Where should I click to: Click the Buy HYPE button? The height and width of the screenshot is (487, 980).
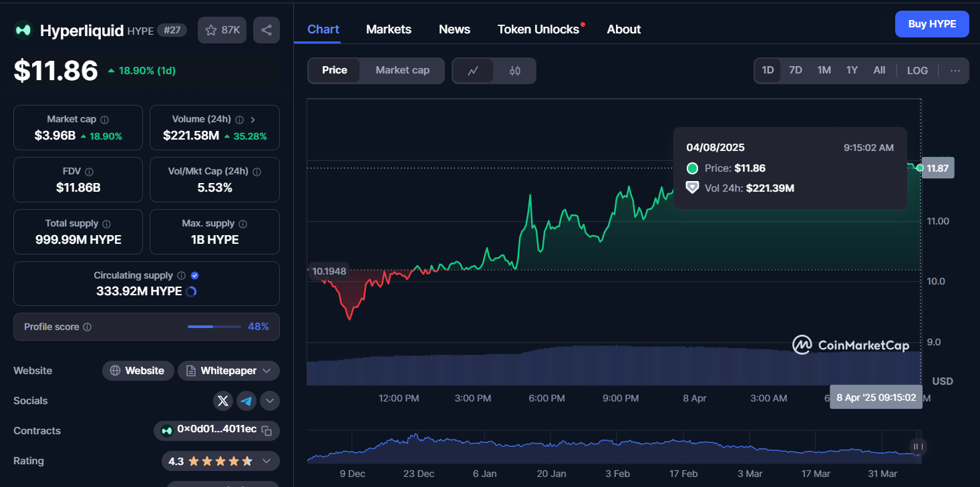932,24
